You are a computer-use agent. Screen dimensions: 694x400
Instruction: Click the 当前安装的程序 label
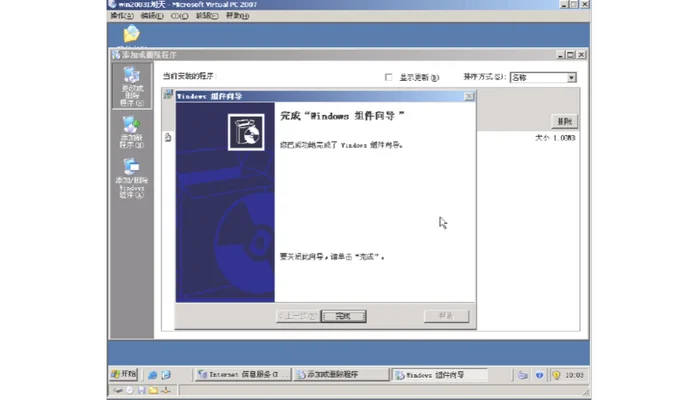[189, 76]
